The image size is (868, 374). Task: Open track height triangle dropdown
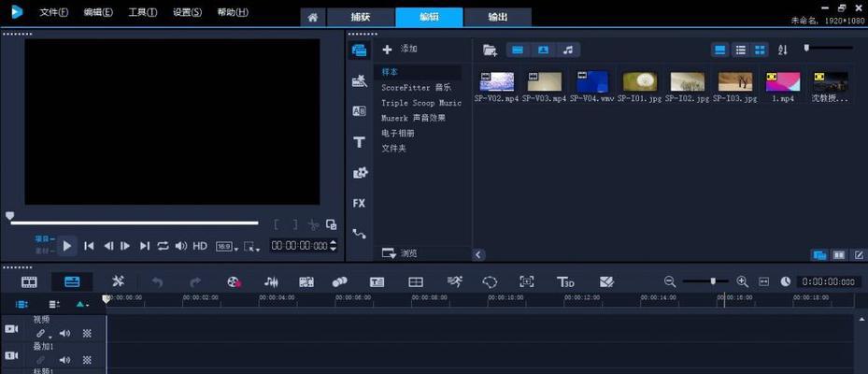[x=82, y=304]
